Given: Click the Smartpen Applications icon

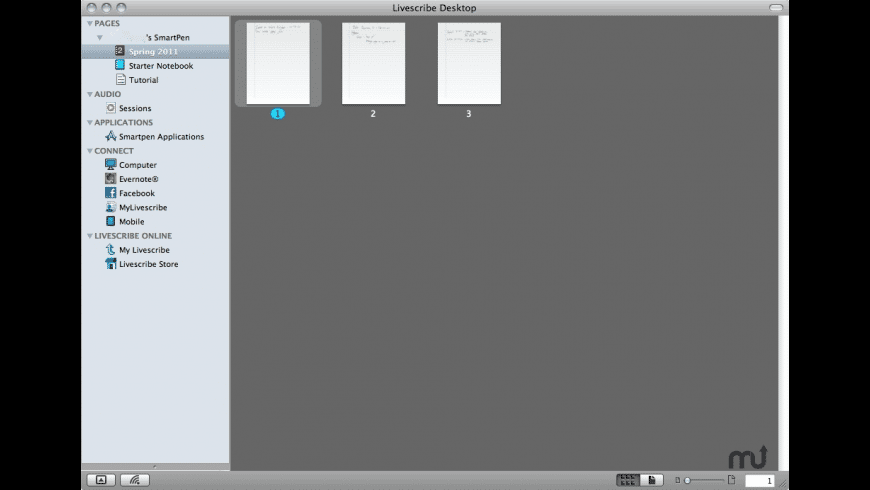Looking at the screenshot, I should [x=110, y=136].
